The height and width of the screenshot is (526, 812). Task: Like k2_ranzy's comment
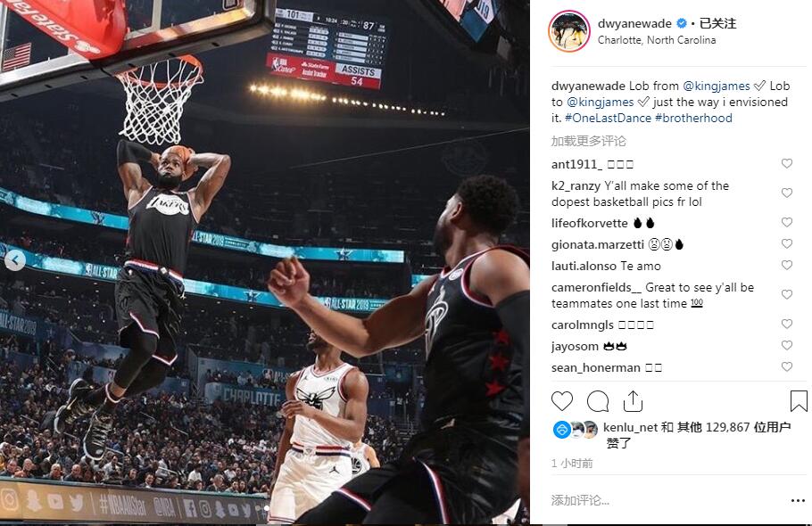[x=787, y=193]
